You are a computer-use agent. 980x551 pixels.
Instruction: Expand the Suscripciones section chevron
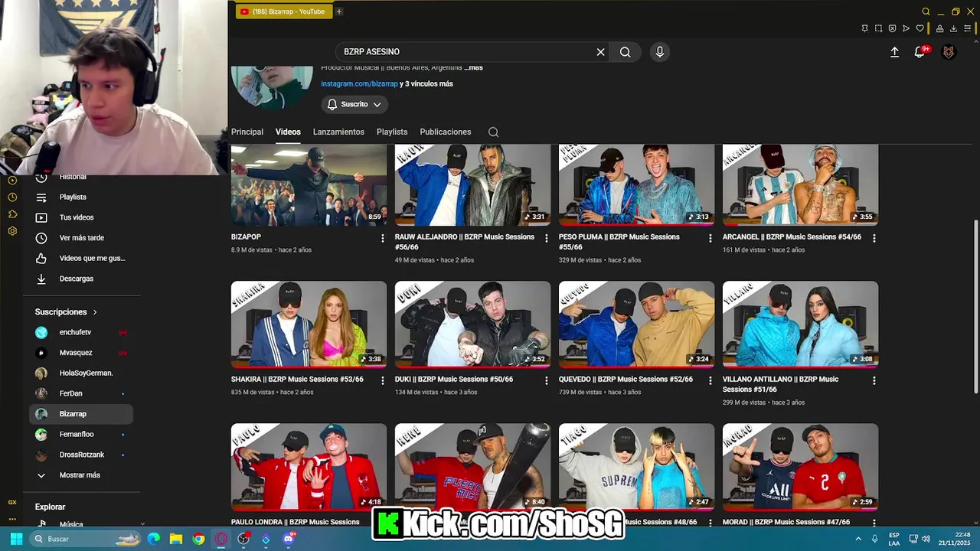click(95, 312)
